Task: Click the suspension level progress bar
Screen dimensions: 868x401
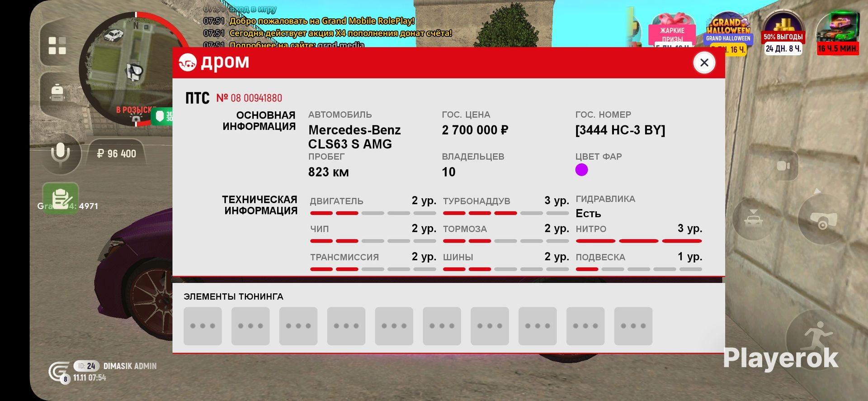Action: [x=639, y=269]
